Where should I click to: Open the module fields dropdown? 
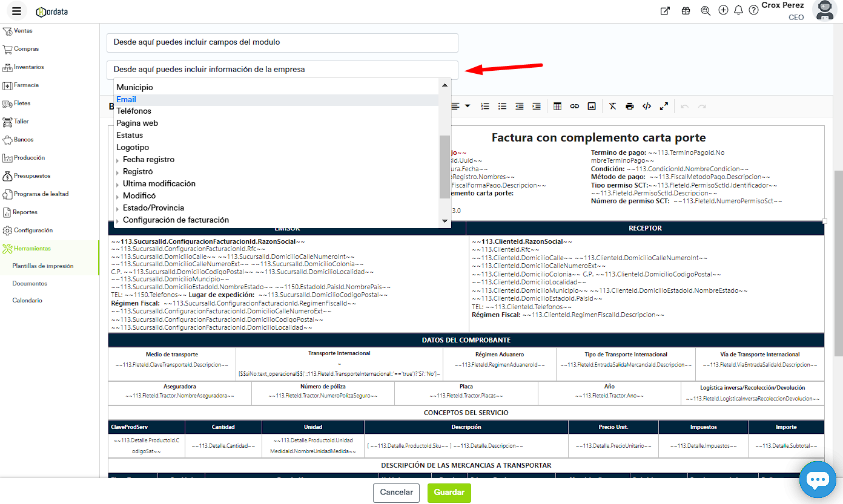[x=282, y=43]
